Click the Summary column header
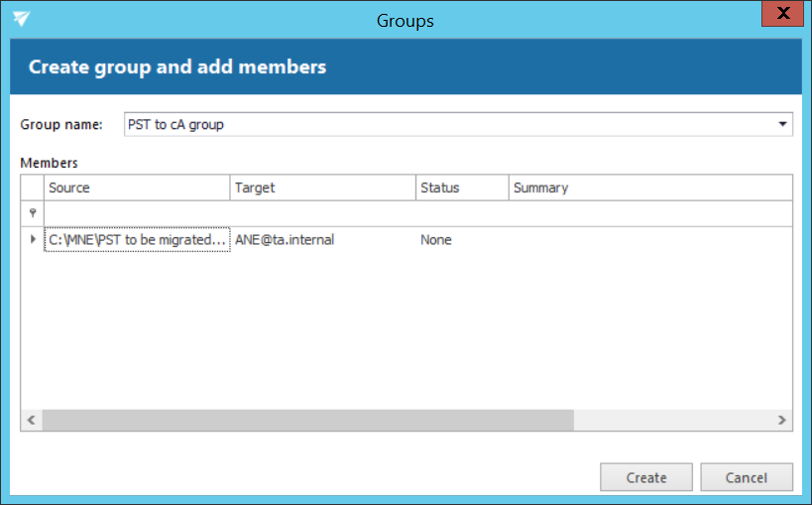 (649, 188)
